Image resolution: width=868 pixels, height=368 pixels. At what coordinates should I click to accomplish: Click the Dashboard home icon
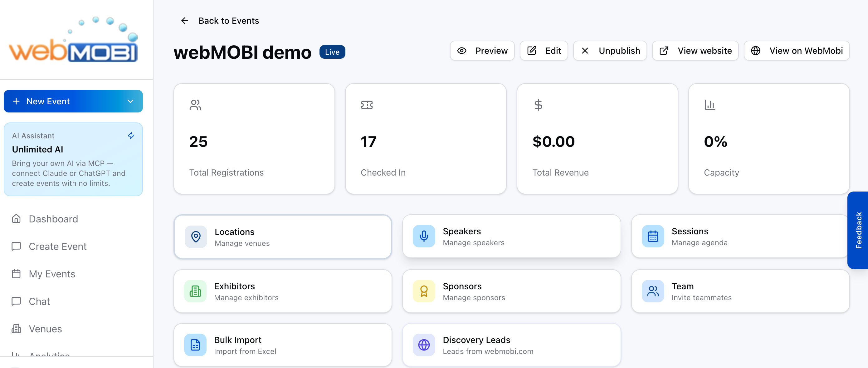click(x=16, y=219)
